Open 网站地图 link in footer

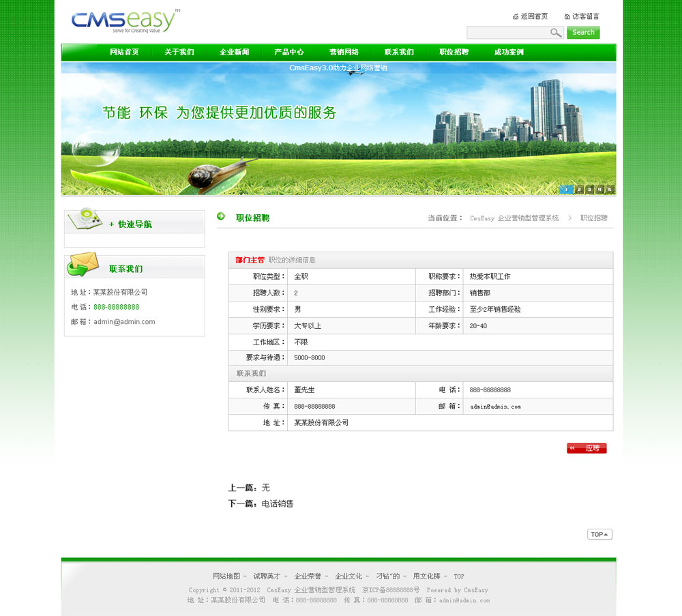[226, 576]
